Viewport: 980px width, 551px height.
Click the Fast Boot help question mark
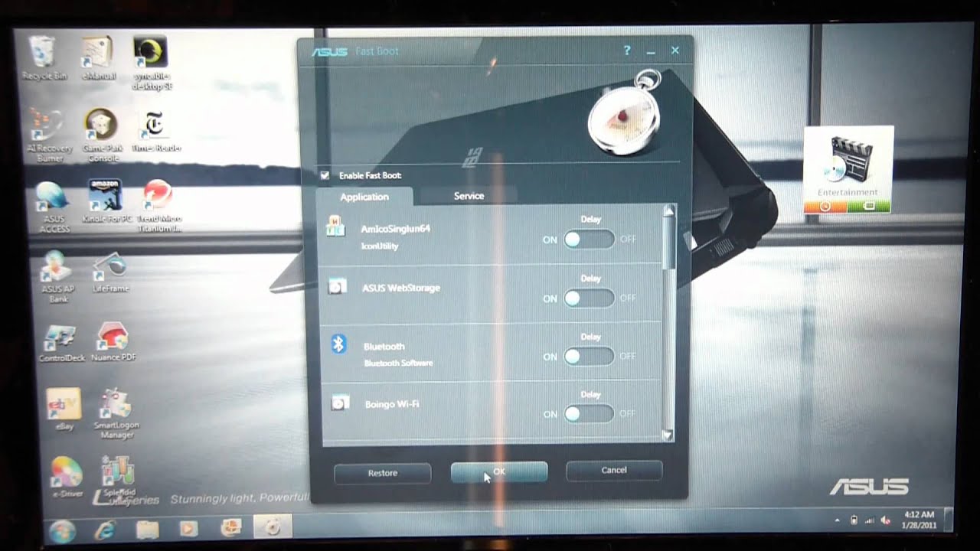point(627,51)
